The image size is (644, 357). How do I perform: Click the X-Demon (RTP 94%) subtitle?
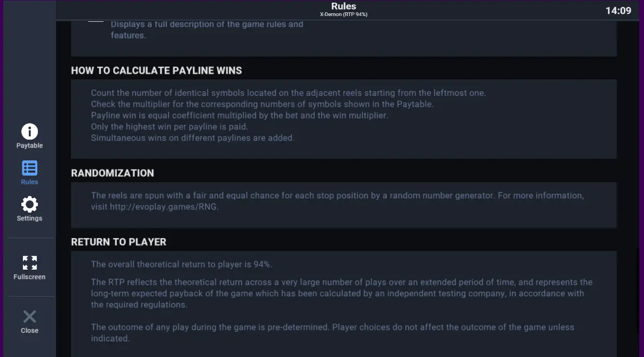(x=344, y=14)
